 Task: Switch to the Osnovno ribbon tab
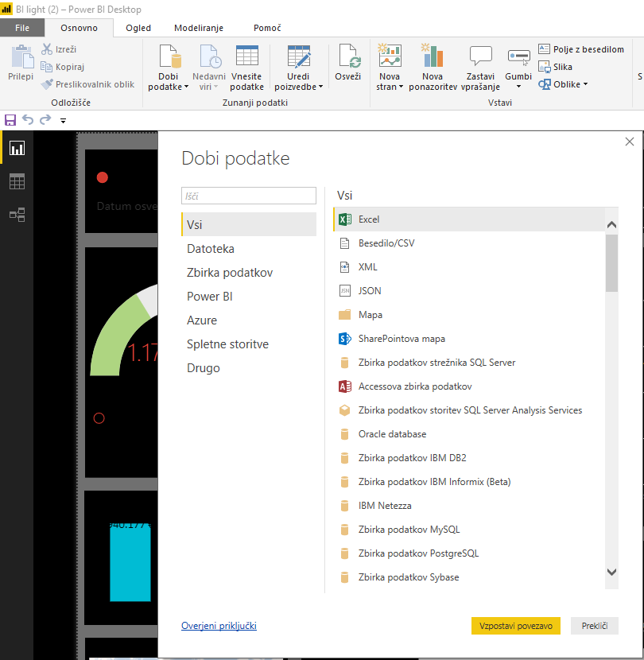[80, 28]
